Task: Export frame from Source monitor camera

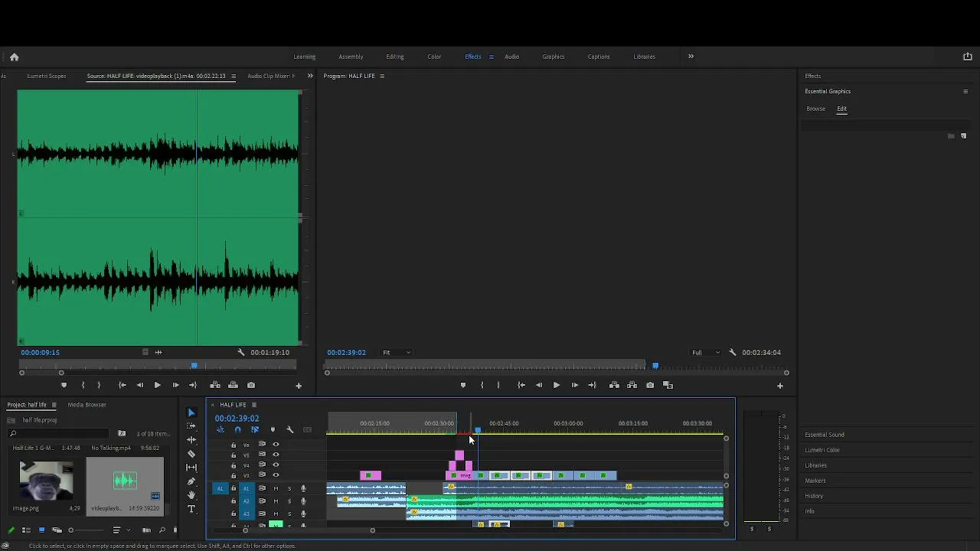Action: pyautogui.click(x=251, y=386)
